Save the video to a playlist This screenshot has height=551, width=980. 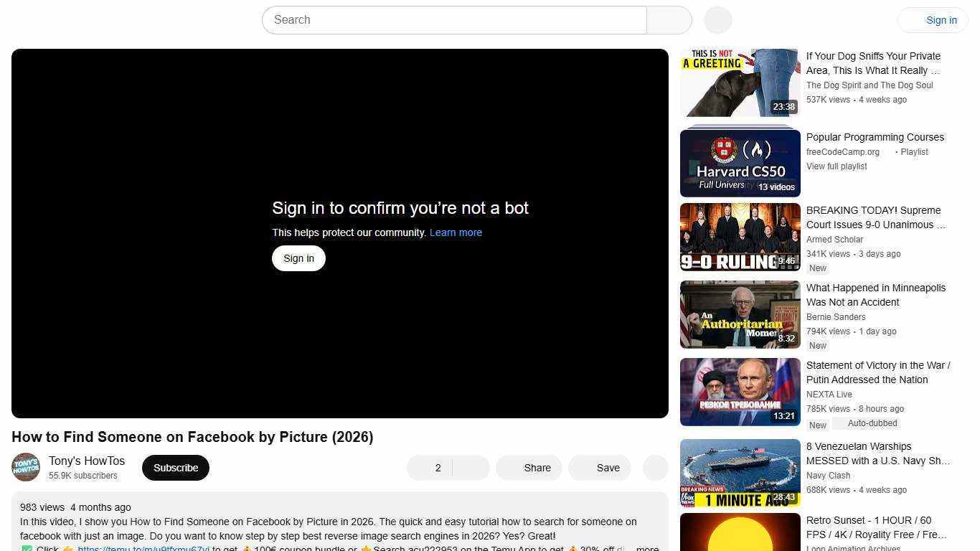[599, 468]
